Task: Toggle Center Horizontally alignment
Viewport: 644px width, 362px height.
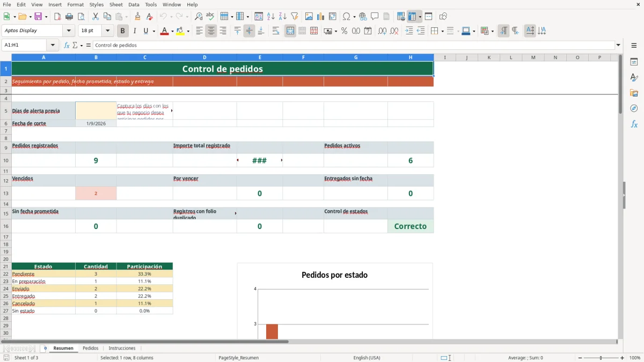Action: 211,31
